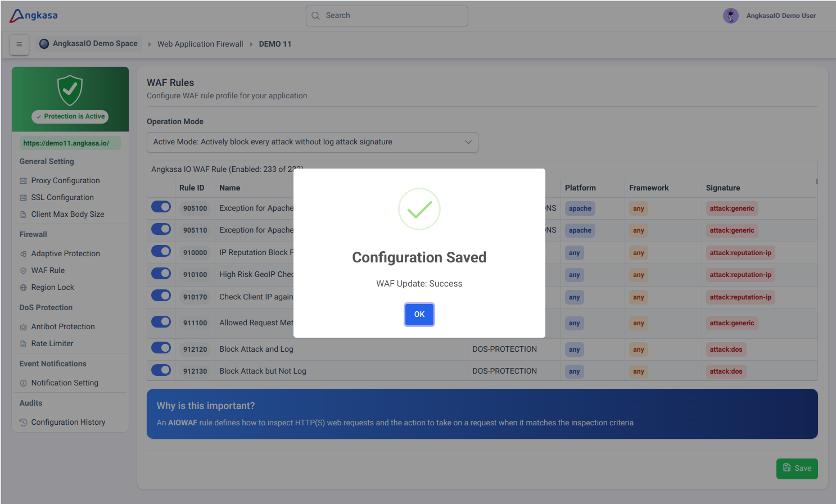
Task: Open Rate Limiter menu item
Action: 52,344
